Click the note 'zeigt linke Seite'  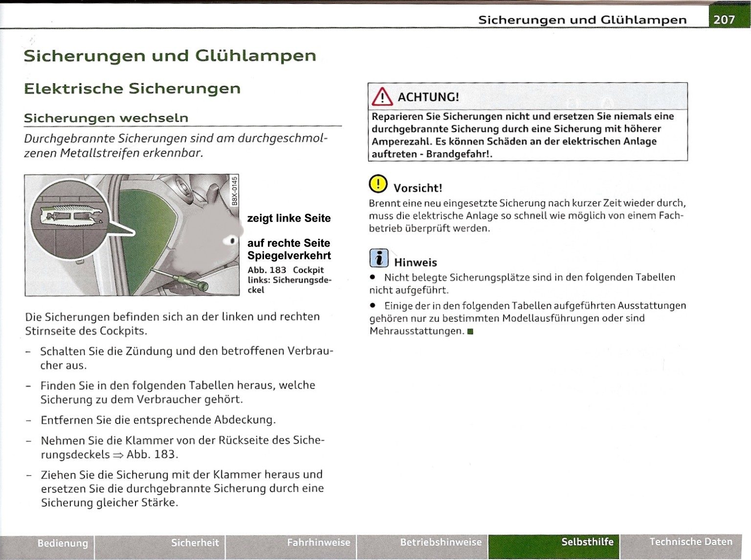point(289,218)
